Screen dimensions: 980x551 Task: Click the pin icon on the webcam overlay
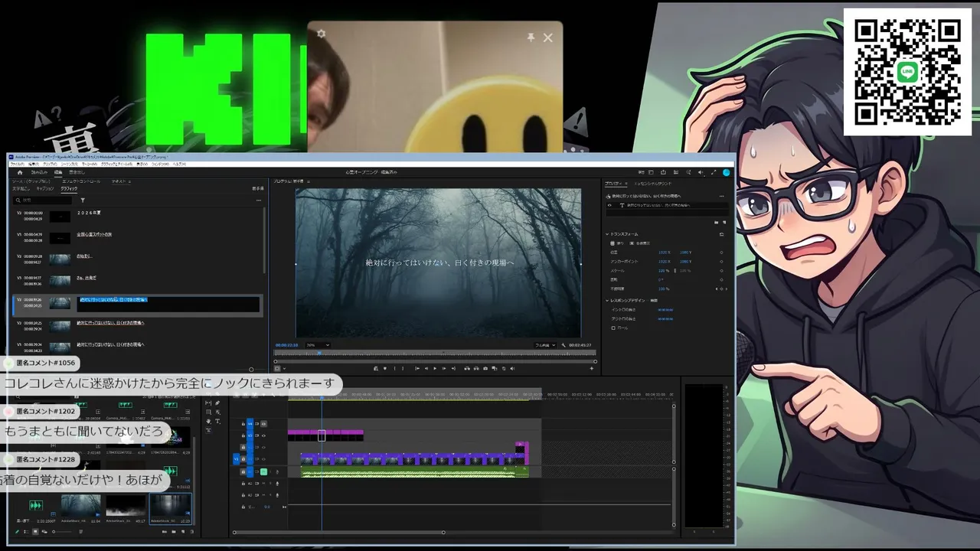click(x=531, y=37)
